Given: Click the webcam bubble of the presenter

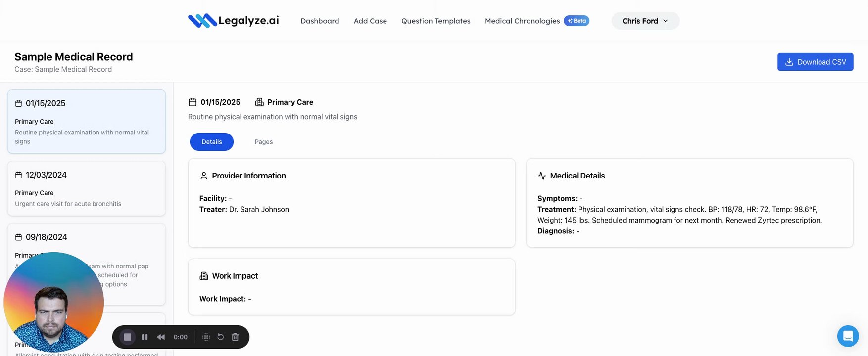Looking at the screenshot, I should 53,302.
